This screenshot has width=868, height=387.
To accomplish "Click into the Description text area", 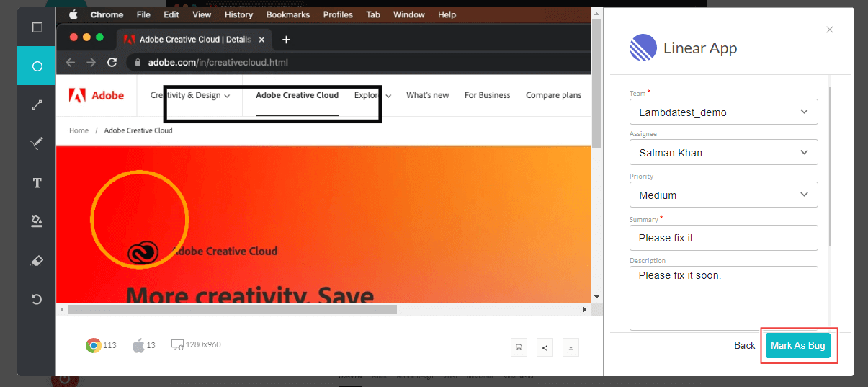I will click(723, 298).
